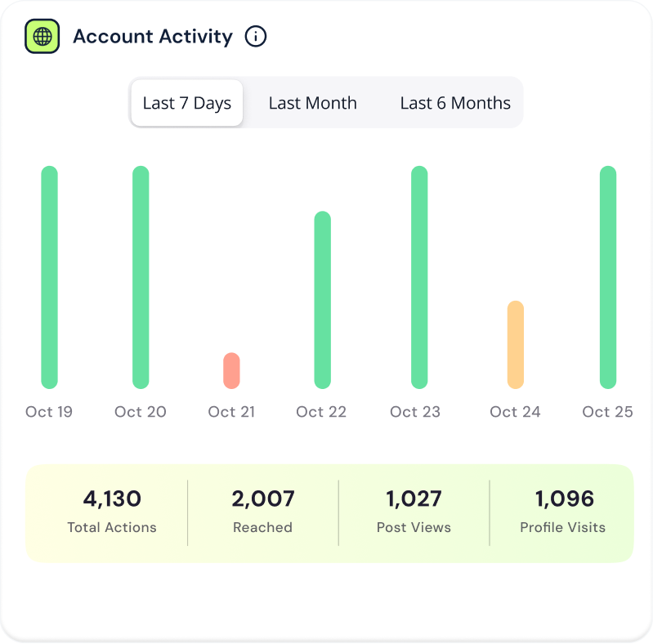Click the green bar for Oct 23
Image resolution: width=653 pixels, height=644 pixels.
[x=419, y=277]
